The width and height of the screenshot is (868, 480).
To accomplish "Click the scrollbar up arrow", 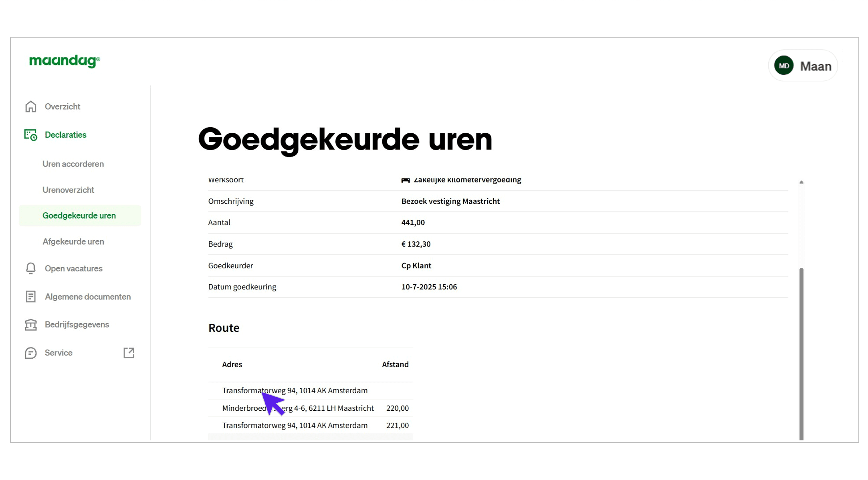I will 801,181.
